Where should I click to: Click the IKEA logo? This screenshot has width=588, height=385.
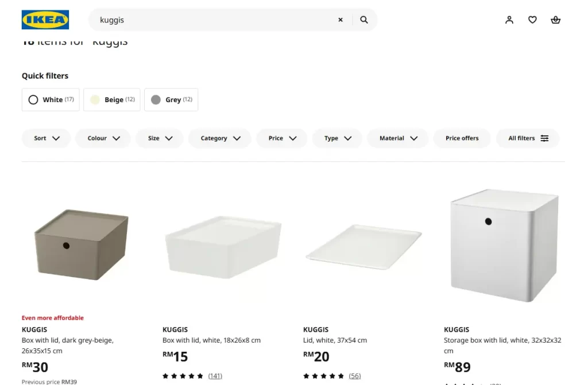(x=45, y=19)
